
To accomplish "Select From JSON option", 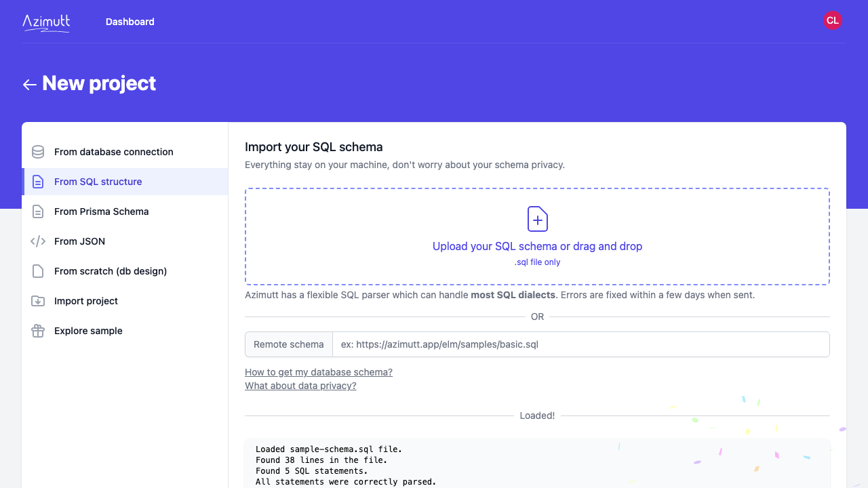I will coord(125,241).
